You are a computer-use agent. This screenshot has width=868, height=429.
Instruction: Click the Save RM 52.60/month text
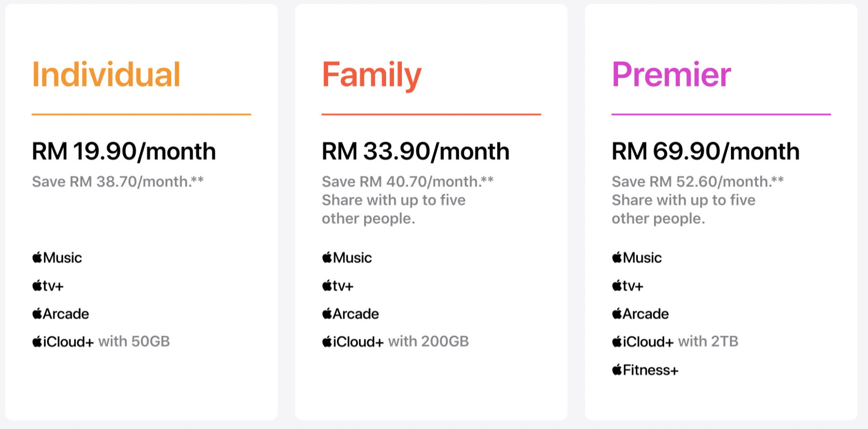tap(698, 182)
